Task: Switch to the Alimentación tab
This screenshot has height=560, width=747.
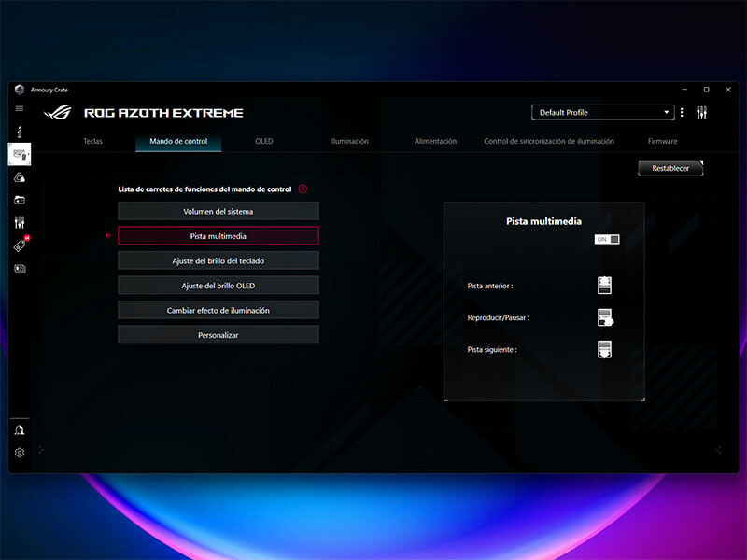Action: pyautogui.click(x=435, y=141)
